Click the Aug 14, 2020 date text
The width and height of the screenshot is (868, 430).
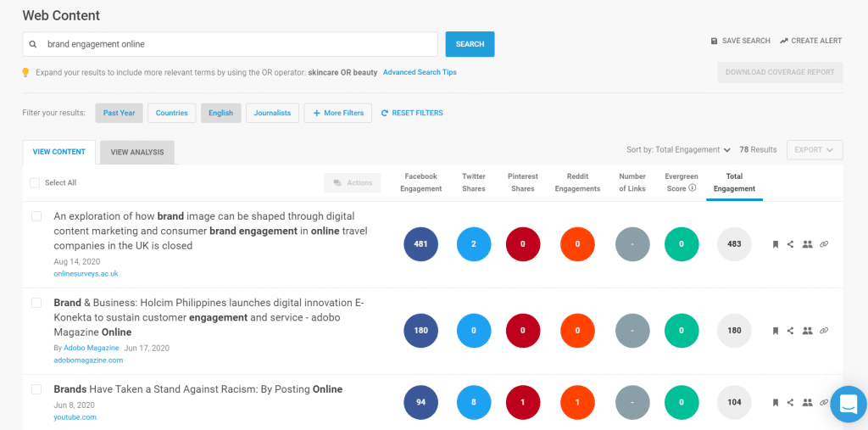point(77,261)
